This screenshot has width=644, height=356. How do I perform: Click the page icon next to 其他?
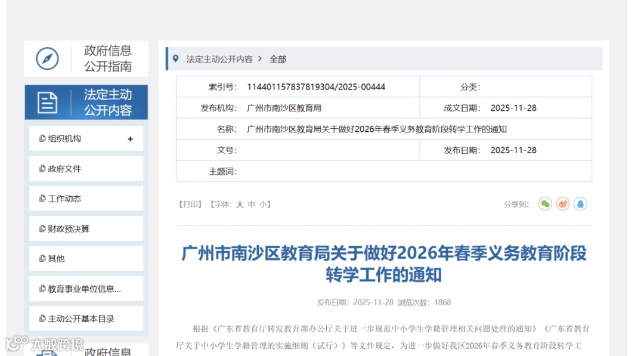[42, 259]
